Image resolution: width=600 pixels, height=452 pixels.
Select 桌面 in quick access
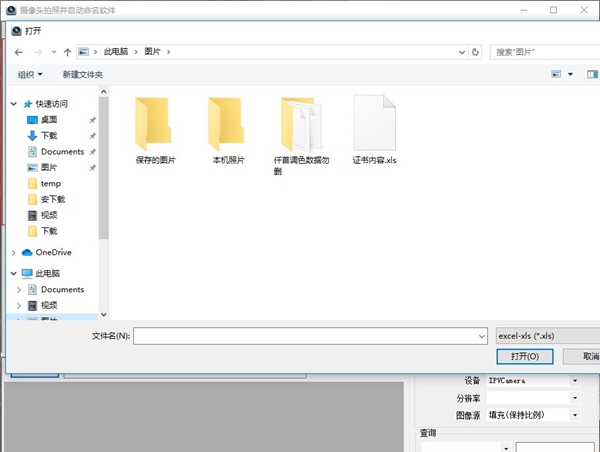pyautogui.click(x=49, y=120)
